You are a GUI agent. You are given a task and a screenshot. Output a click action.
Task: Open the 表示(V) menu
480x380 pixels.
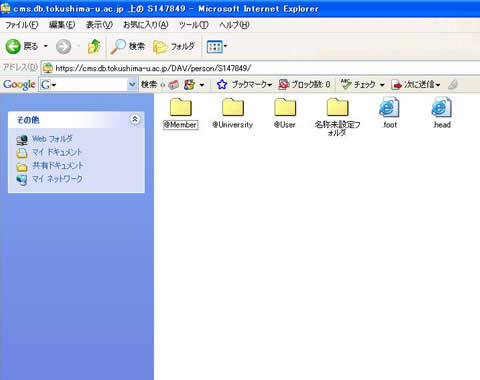click(x=99, y=25)
